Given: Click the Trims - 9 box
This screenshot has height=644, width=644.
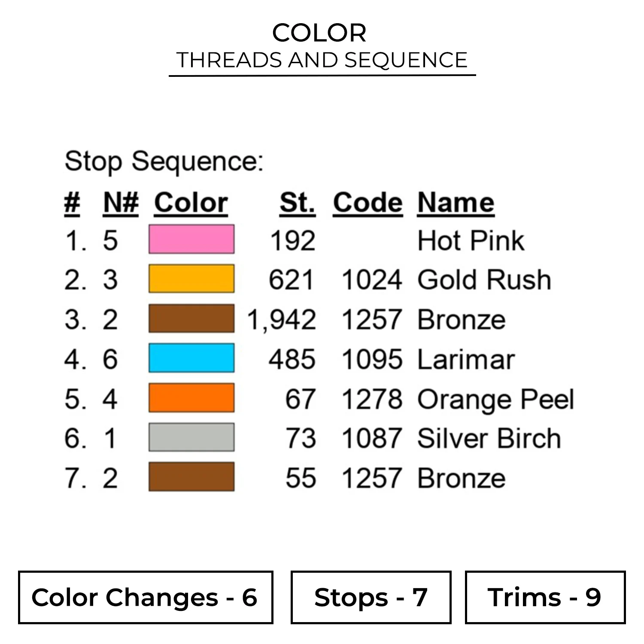Looking at the screenshot, I should click(545, 597).
